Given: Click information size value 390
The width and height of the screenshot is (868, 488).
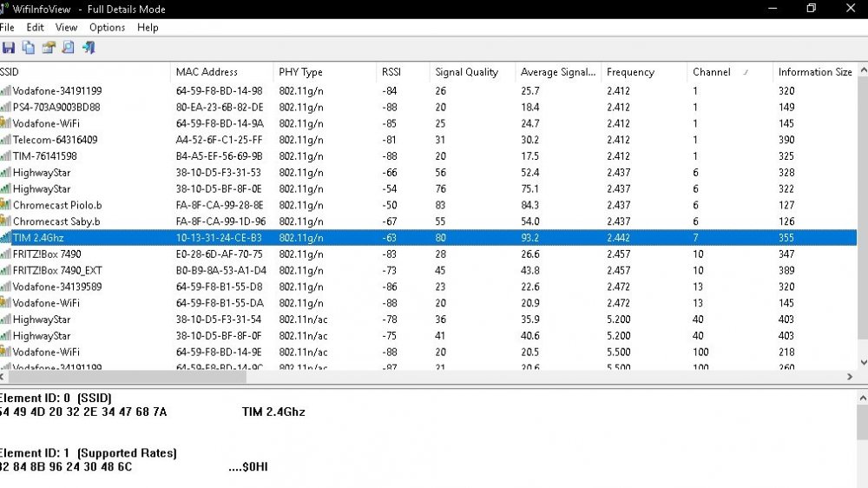Looking at the screenshot, I should 786,140.
